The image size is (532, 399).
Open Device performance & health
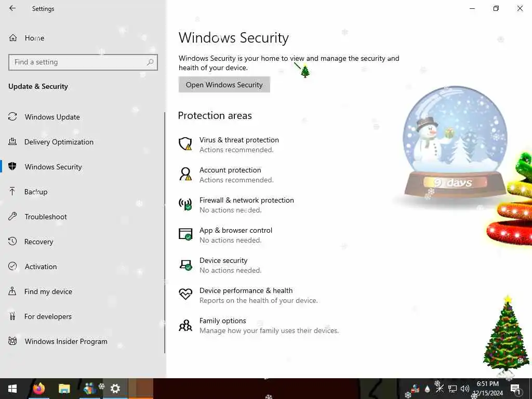pyautogui.click(x=248, y=296)
